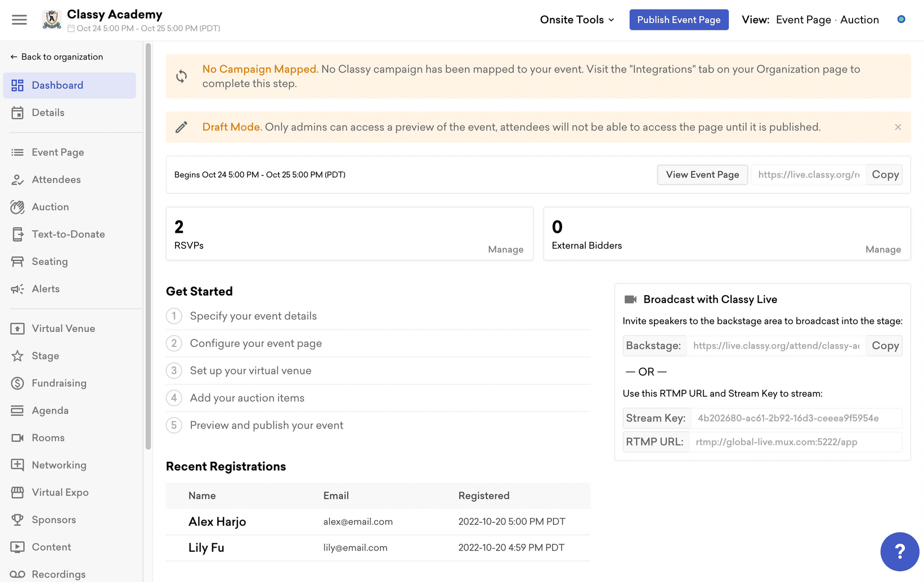Viewport: 924px width, 582px height.
Task: Click the pencil icon in Draft Mode banner
Action: (181, 127)
